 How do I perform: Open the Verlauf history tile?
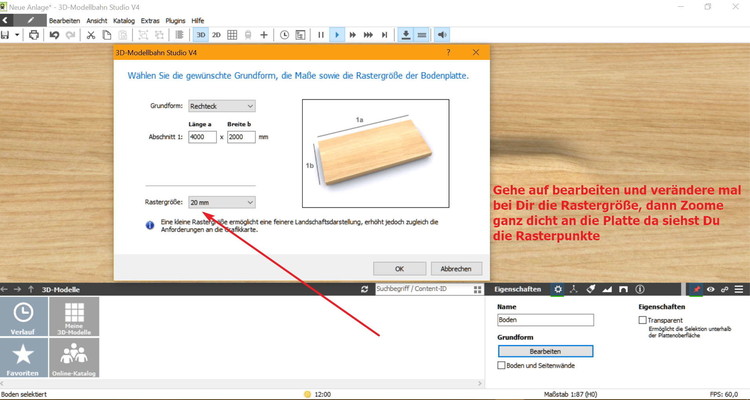pyautogui.click(x=23, y=316)
